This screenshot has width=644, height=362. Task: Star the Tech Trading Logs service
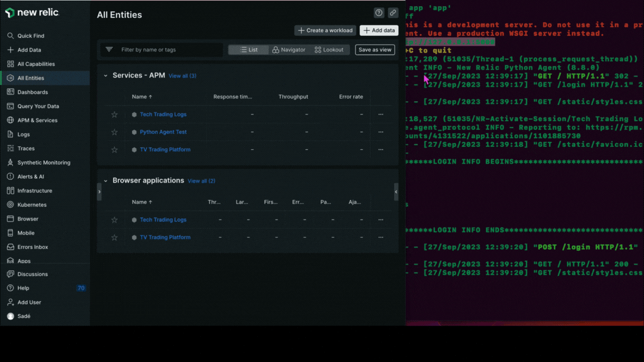tap(114, 114)
